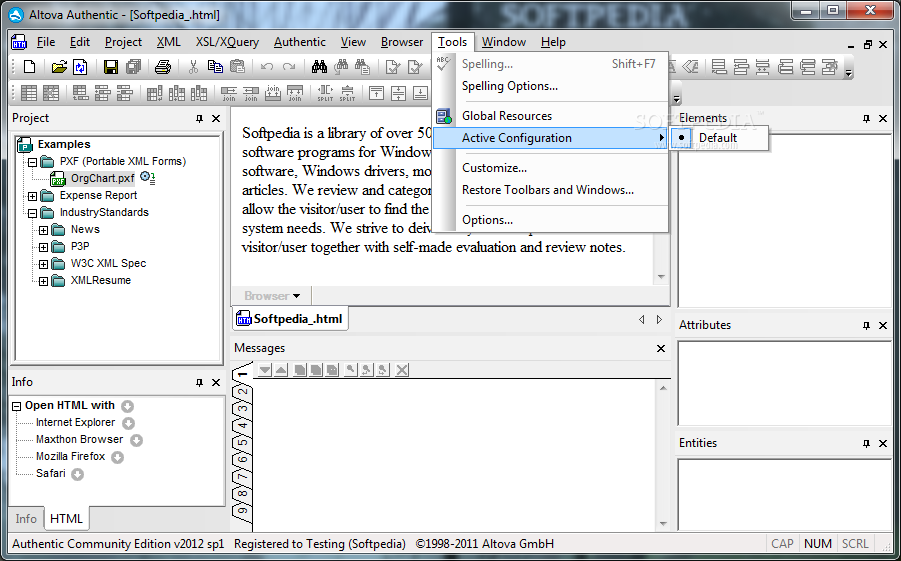This screenshot has width=901, height=561.
Task: Close the Messages panel
Action: (x=661, y=348)
